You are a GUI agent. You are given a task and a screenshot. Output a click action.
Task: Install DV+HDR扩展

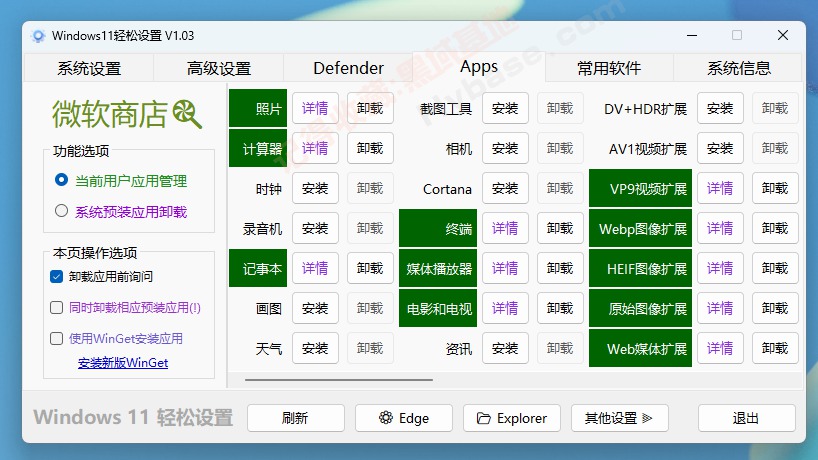click(720, 108)
